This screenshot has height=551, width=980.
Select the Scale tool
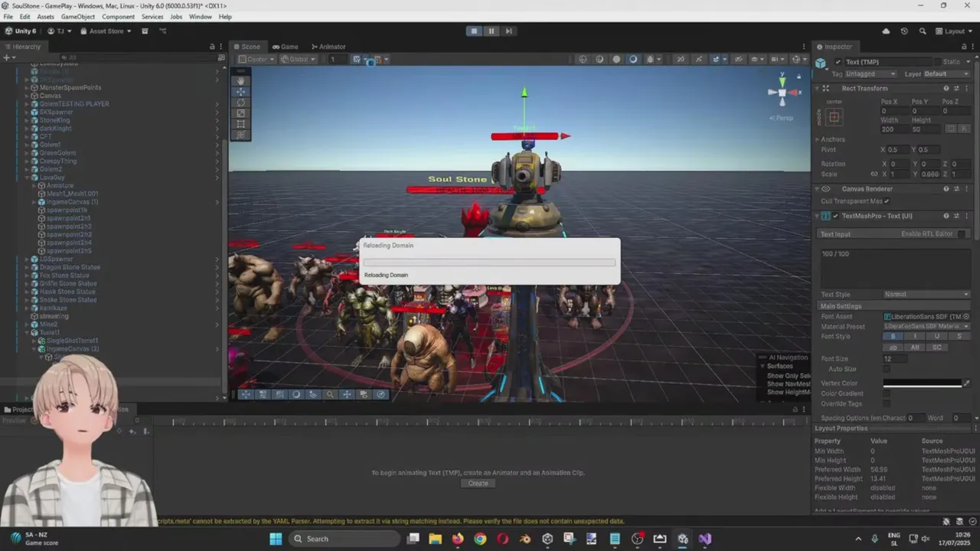[x=240, y=113]
